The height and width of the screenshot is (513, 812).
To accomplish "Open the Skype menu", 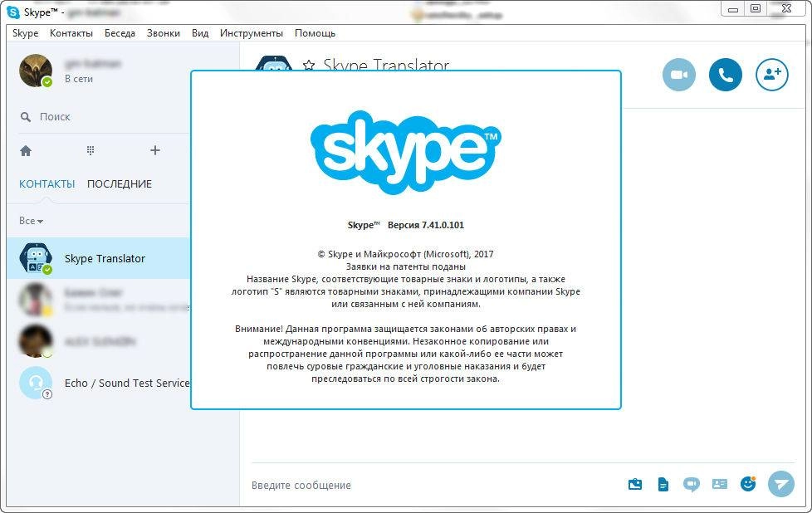I will coord(26,33).
